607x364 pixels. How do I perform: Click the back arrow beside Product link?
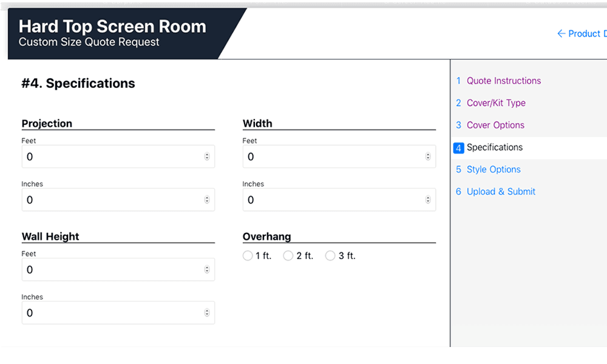(x=561, y=34)
